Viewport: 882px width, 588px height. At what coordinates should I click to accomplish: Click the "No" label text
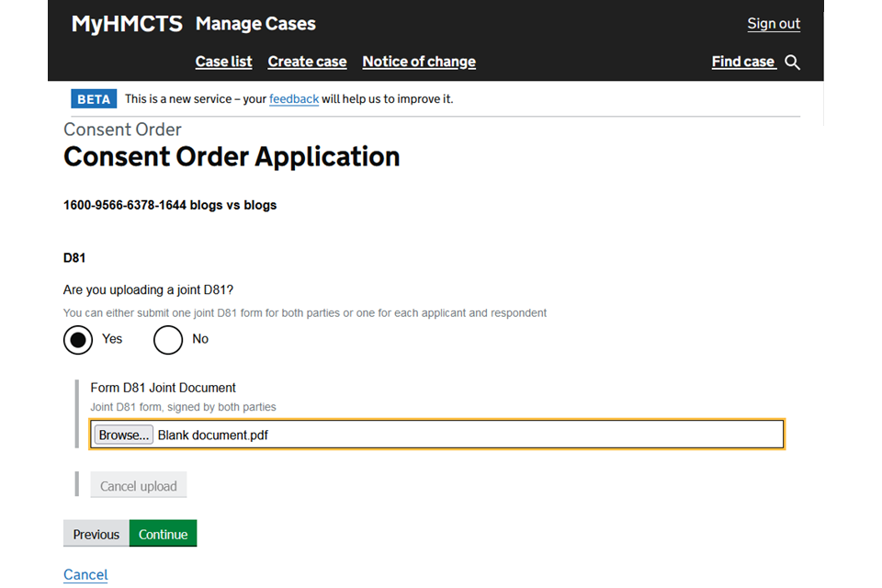coord(200,339)
